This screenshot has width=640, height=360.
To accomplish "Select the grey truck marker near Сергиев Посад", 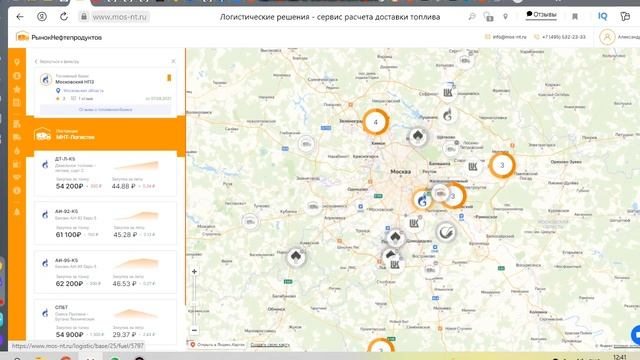I will pos(465,61).
